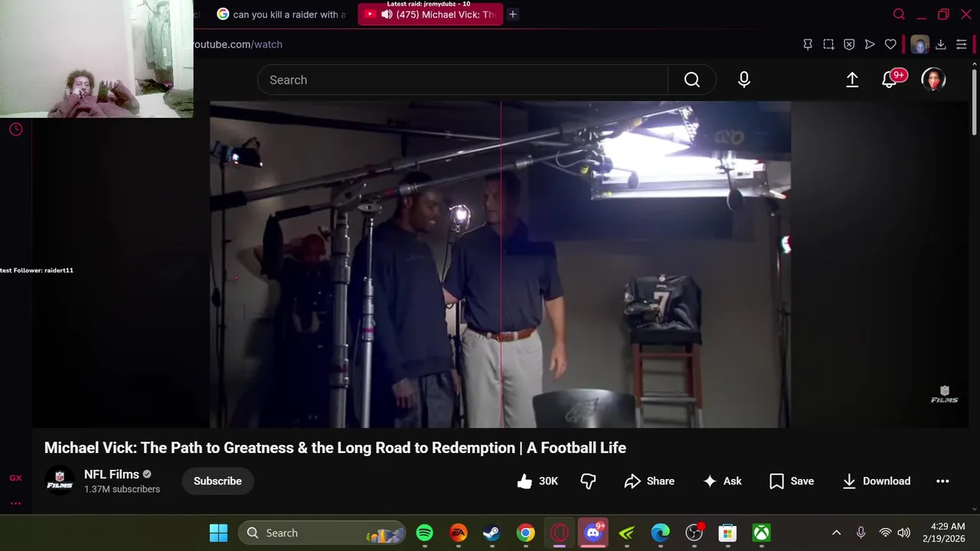980x551 pixels.
Task: Open sidebar three-dot more options
Action: [15, 504]
